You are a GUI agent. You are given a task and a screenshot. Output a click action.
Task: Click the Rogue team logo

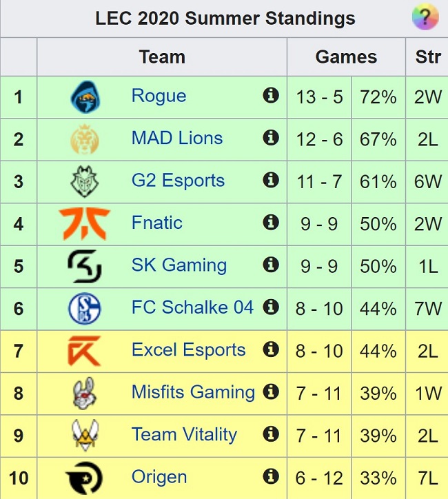85,97
